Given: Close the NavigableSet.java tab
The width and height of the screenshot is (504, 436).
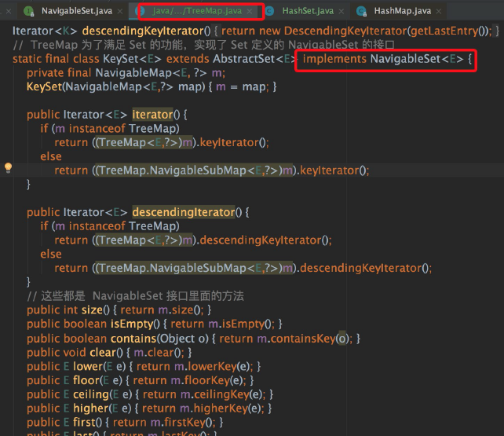Looking at the screenshot, I should 120,11.
